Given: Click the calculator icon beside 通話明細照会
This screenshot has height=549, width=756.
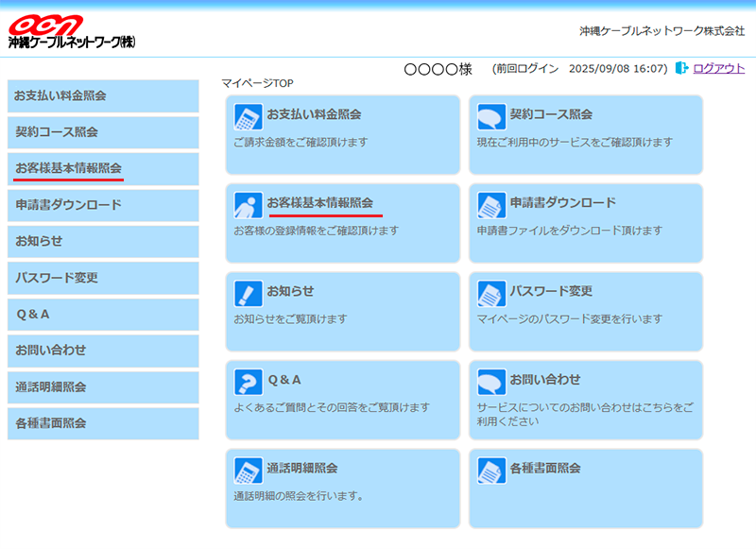Looking at the screenshot, I should [249, 471].
